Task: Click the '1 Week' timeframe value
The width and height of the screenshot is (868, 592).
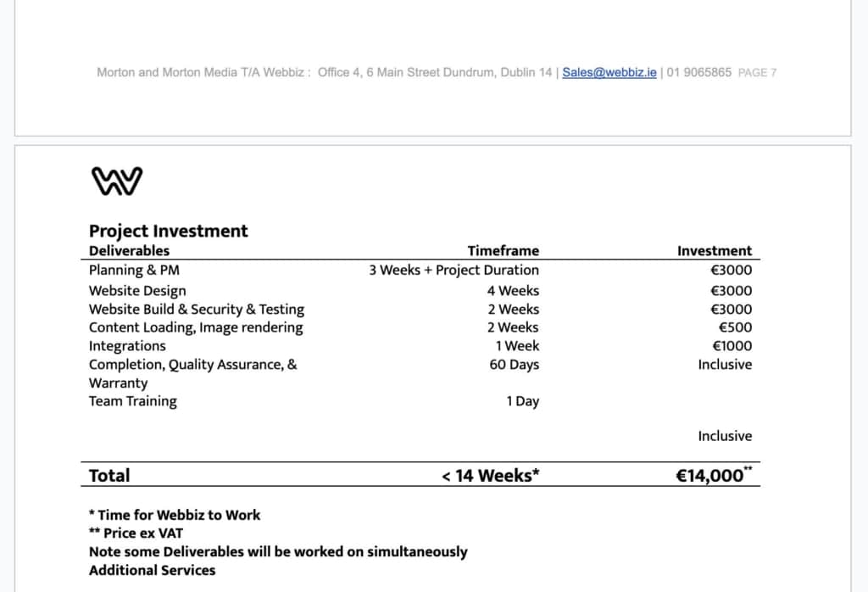Action: (x=517, y=346)
